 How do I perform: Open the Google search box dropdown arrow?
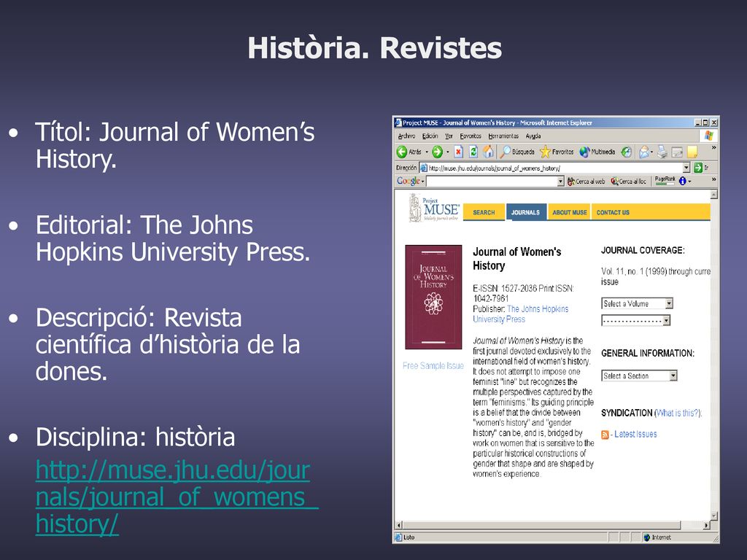pyautogui.click(x=560, y=182)
